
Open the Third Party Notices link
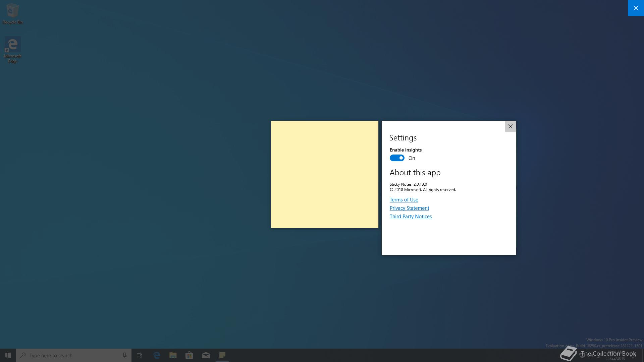tap(411, 217)
